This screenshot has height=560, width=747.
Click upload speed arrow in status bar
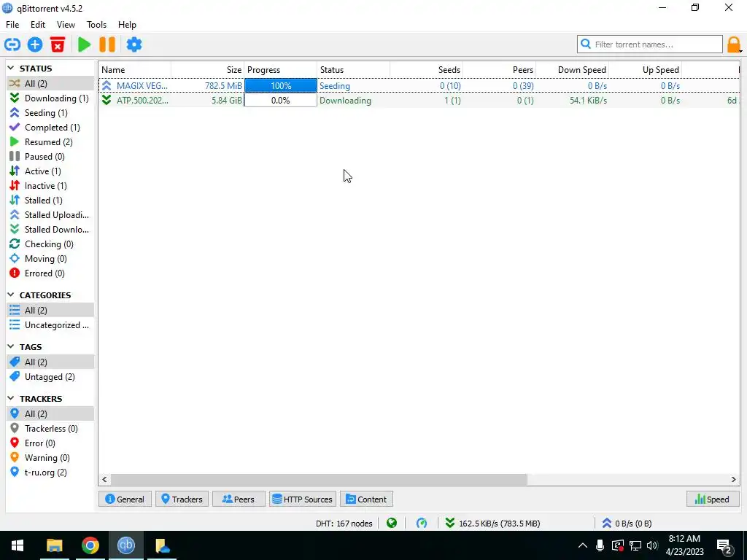[606, 524]
